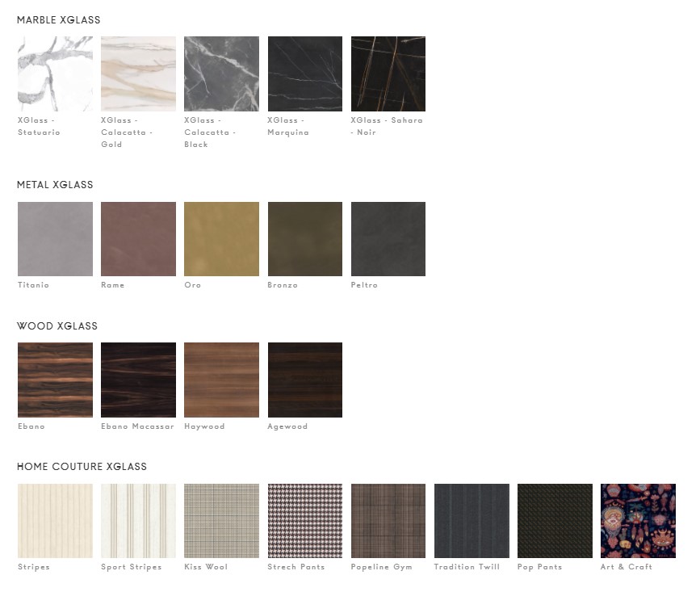Image resolution: width=700 pixels, height=592 pixels.
Task: Click the Sahara Noir marble swatch
Action: tap(388, 73)
